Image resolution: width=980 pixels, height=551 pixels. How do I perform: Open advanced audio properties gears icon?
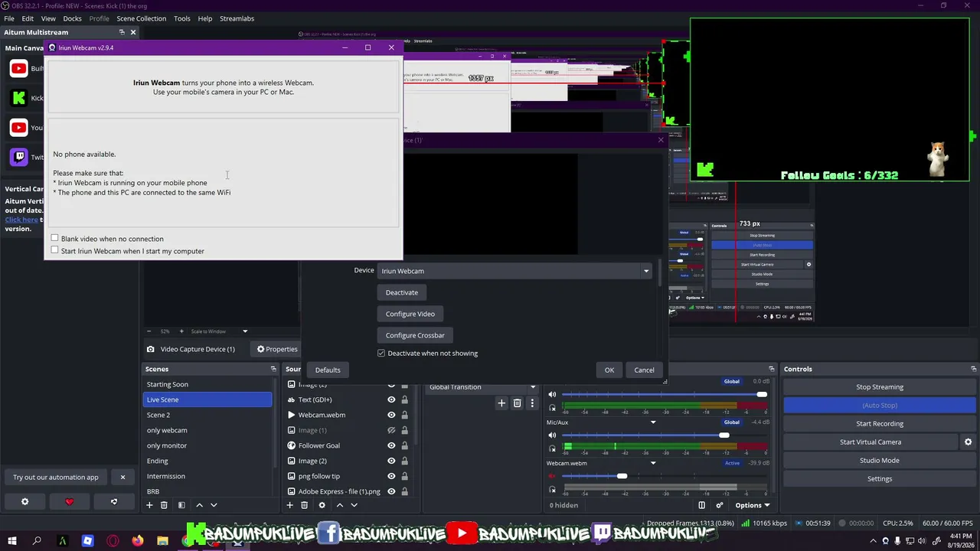[720, 505]
